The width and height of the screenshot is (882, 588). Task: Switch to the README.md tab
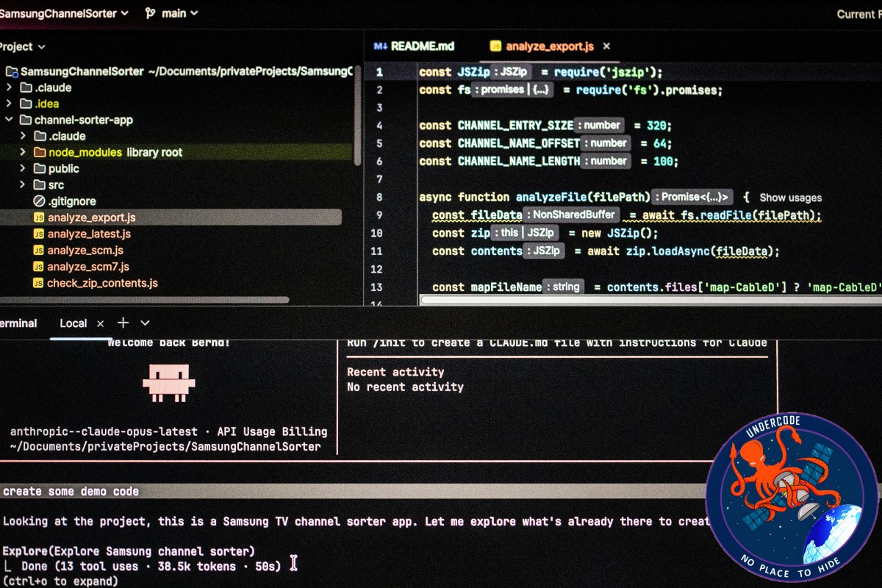point(422,46)
